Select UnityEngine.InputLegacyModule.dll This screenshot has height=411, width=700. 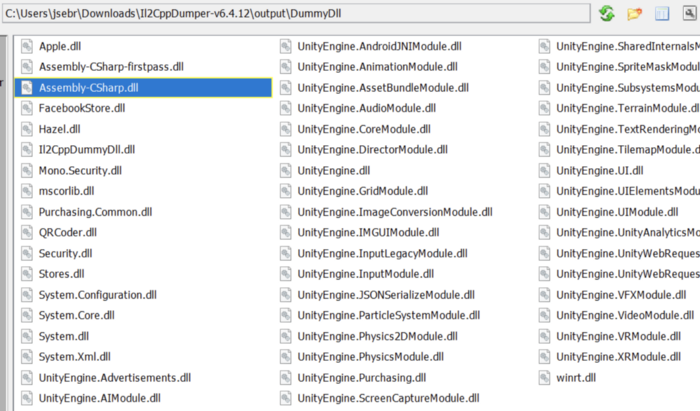coord(382,253)
